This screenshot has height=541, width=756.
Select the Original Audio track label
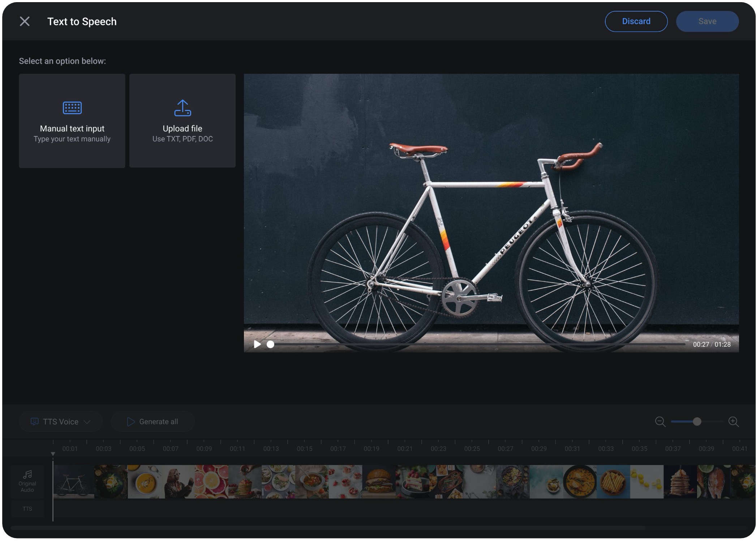(27, 481)
